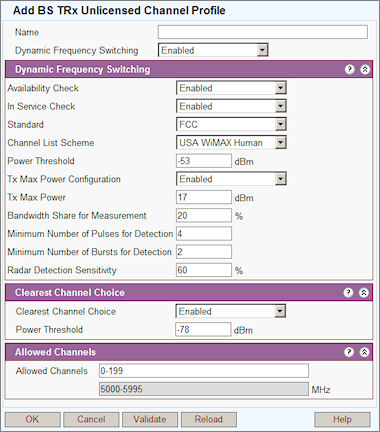Open help icon for Allowed Channels section
The width and height of the screenshot is (380, 432).
point(349,352)
